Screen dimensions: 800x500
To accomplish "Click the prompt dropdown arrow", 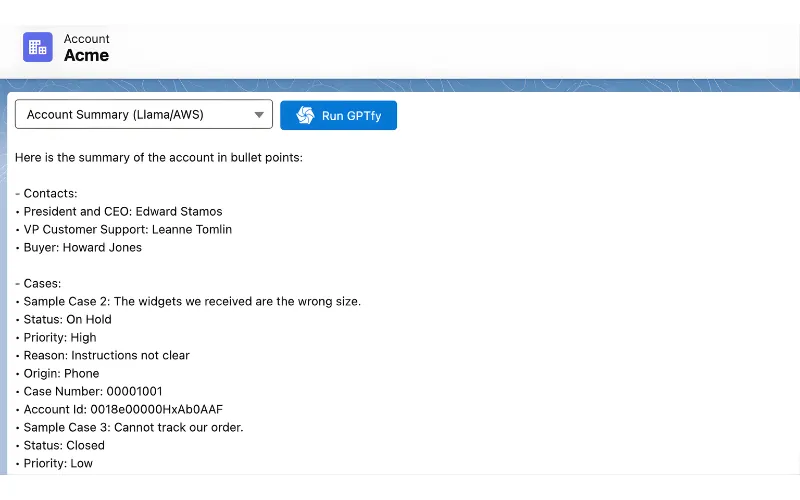I will click(x=260, y=115).
